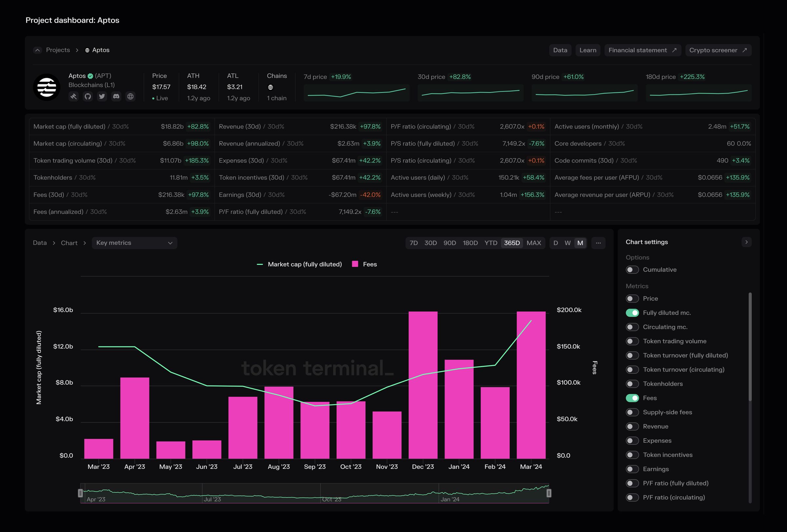Open the Financial statement link
Screen dimensions: 787x532
(x=642, y=50)
